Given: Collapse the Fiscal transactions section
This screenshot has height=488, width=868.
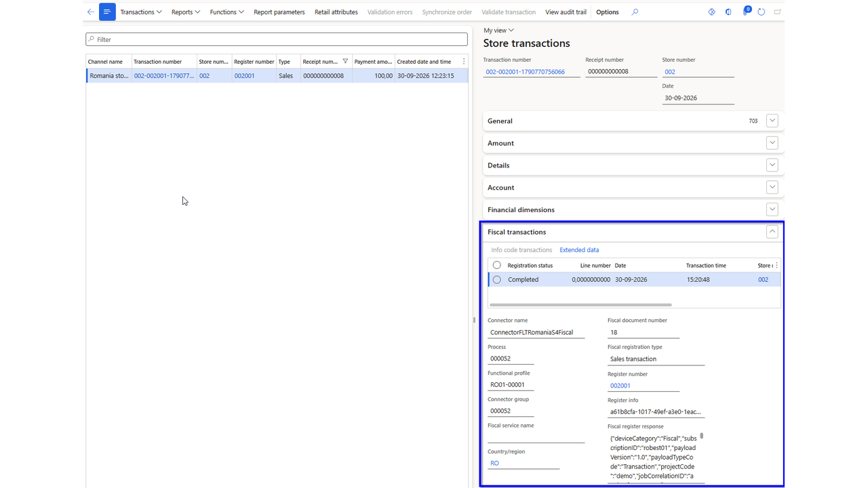Looking at the screenshot, I should [772, 232].
